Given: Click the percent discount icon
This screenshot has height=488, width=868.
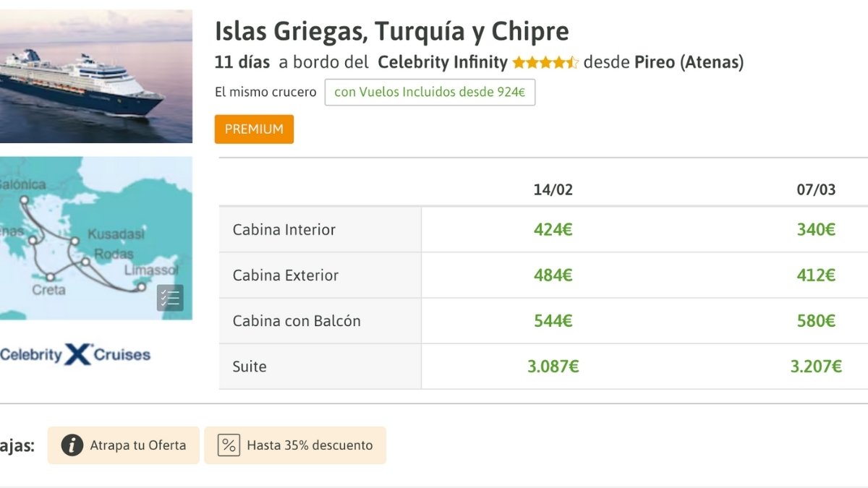Looking at the screenshot, I should [229, 445].
